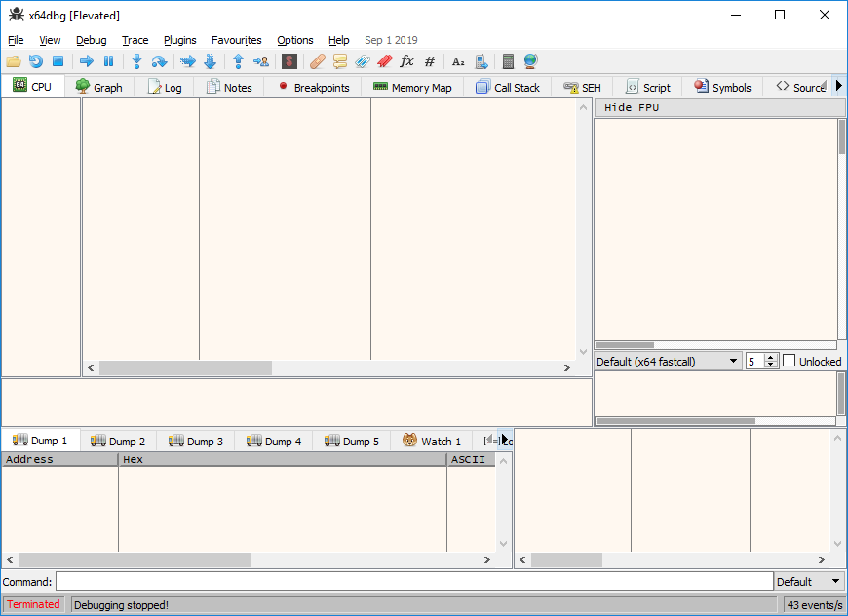
Task: Click the Run to User Code icon
Action: click(260, 61)
